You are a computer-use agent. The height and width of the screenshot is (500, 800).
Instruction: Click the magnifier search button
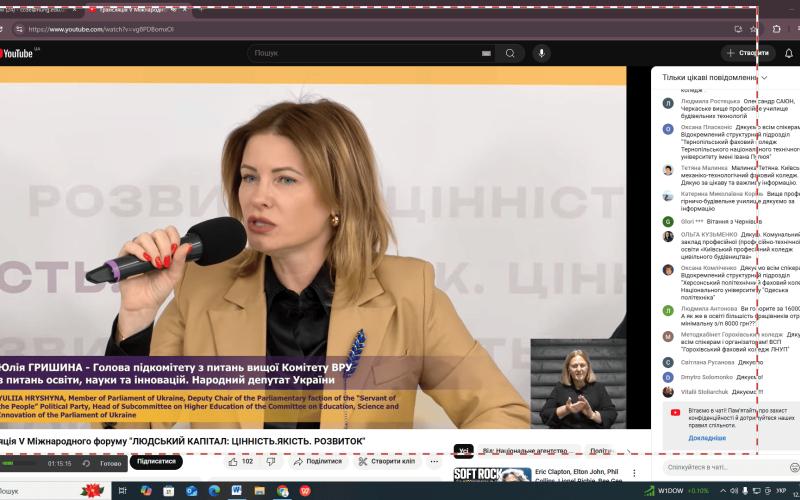point(510,53)
